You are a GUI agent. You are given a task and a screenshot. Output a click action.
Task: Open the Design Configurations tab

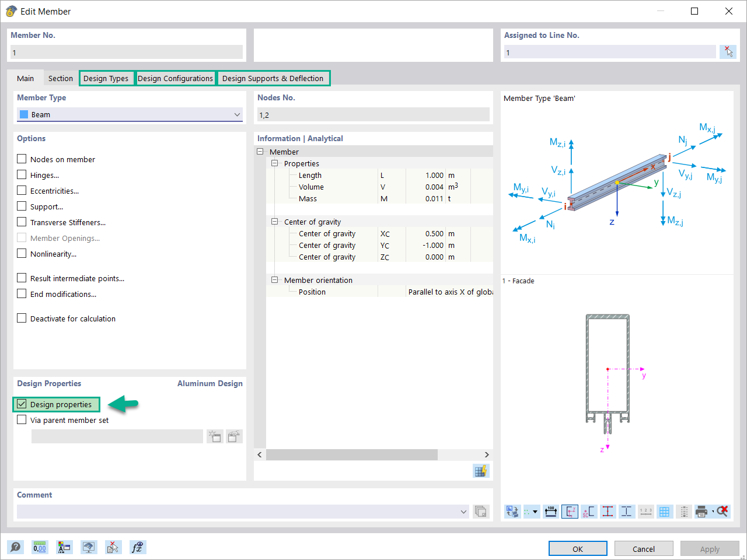coord(176,78)
